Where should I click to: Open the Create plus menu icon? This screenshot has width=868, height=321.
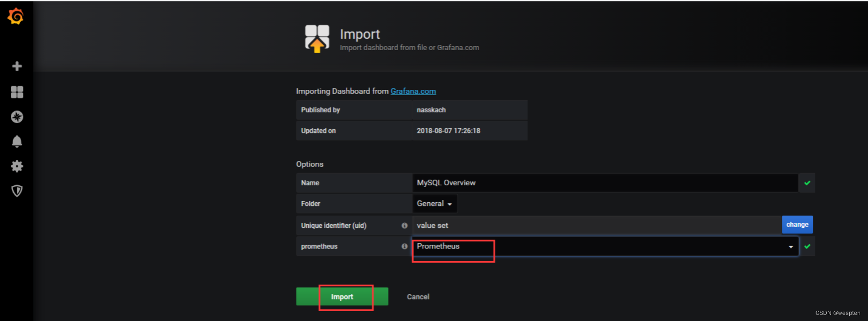coord(17,66)
